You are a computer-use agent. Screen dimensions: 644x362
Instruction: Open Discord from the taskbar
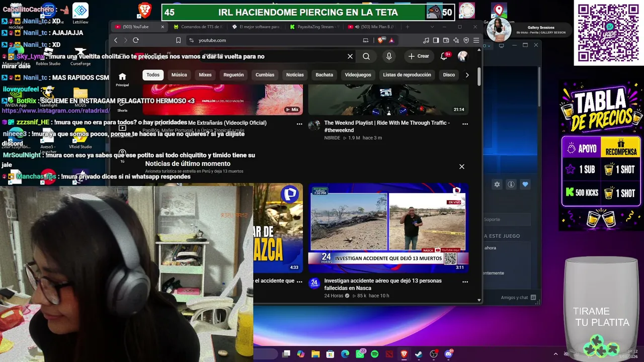(448, 354)
